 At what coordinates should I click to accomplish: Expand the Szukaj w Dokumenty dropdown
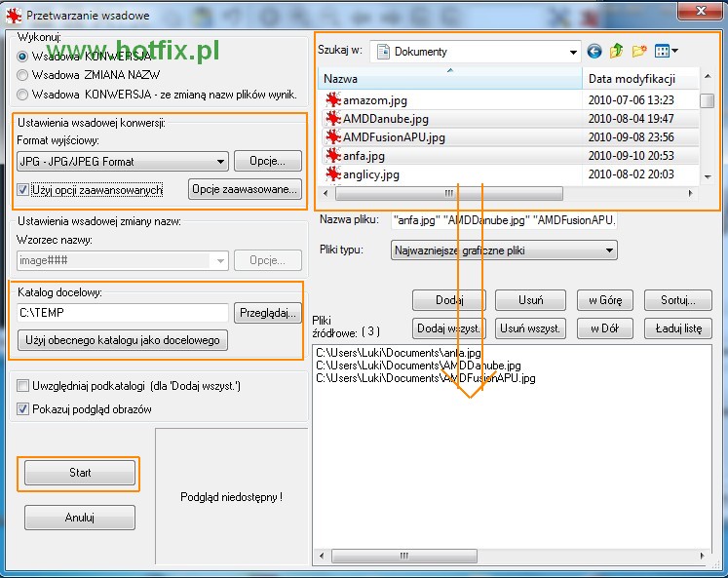point(572,52)
